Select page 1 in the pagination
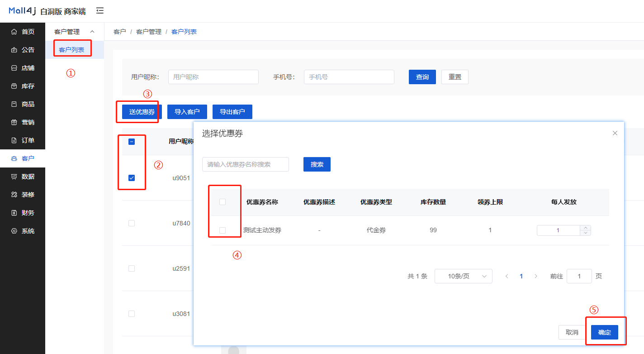The width and height of the screenshot is (644, 354). click(521, 276)
